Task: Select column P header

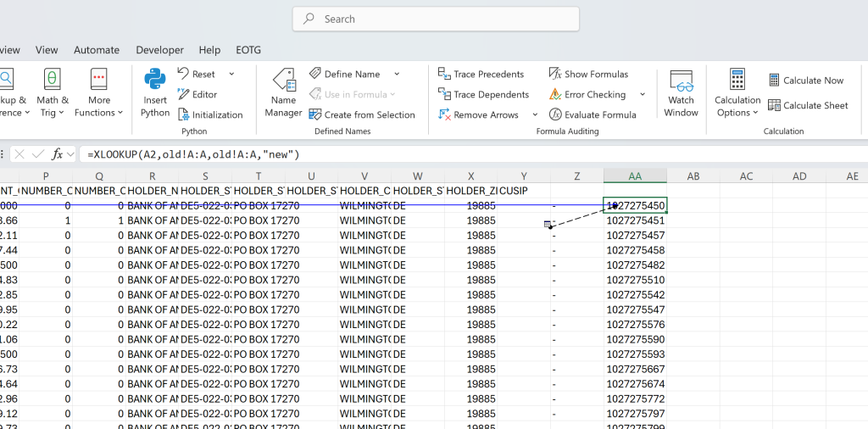Action: 46,176
